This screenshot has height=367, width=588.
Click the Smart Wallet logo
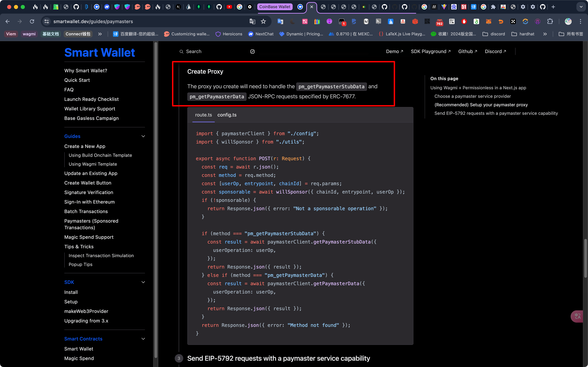[100, 53]
